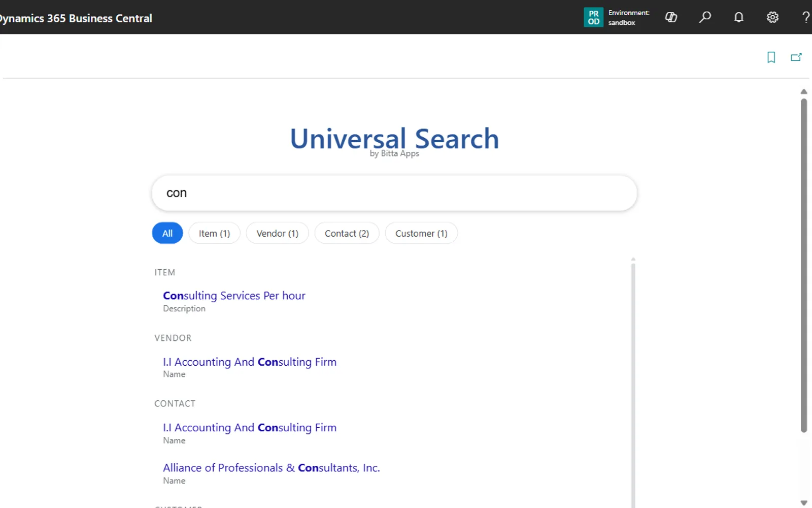
Task: Open page in new window icon
Action: 796,57
